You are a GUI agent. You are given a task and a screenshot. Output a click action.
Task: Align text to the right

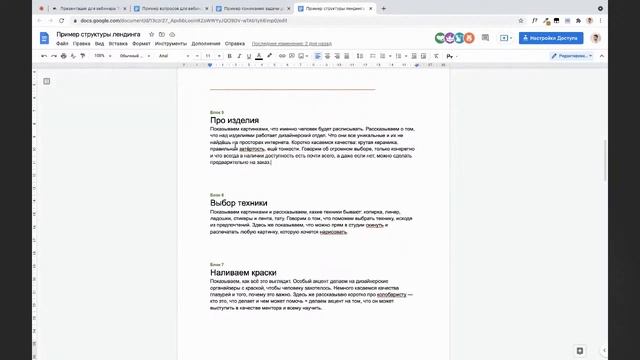337,56
